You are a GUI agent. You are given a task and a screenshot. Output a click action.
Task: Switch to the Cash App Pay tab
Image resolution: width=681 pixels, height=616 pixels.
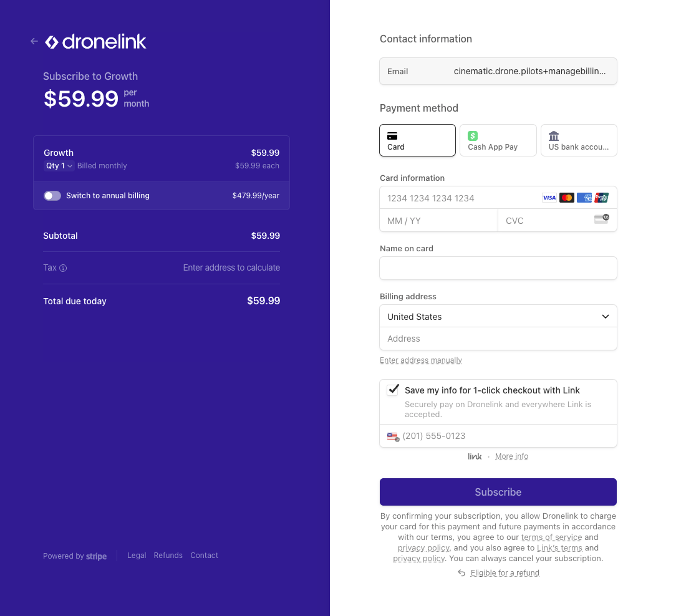click(x=498, y=140)
